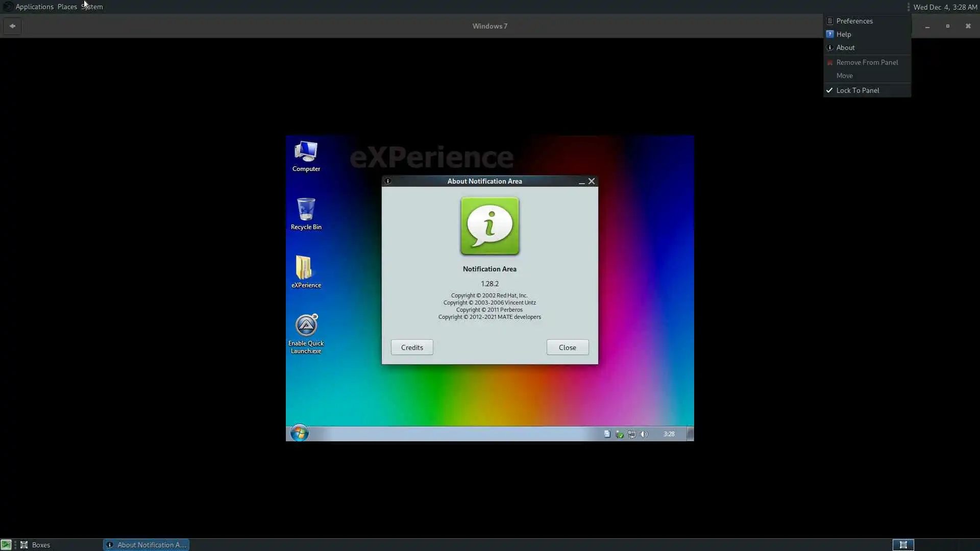
Task: Select Help in the context menu
Action: pos(844,34)
